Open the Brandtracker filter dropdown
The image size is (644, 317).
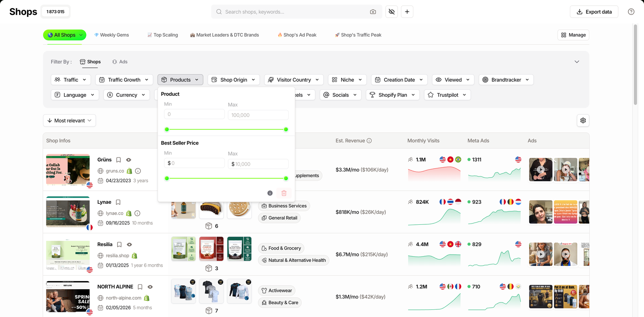pos(506,80)
